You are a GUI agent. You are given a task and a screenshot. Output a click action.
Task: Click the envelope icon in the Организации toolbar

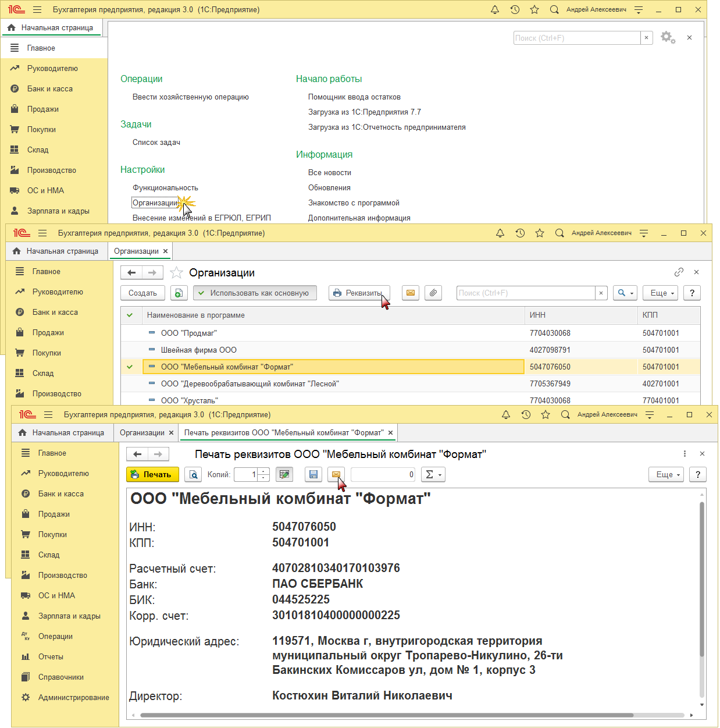[410, 293]
